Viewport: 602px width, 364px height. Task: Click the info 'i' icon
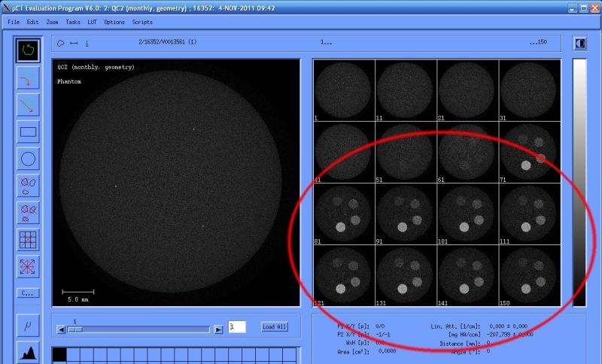[x=87, y=44]
